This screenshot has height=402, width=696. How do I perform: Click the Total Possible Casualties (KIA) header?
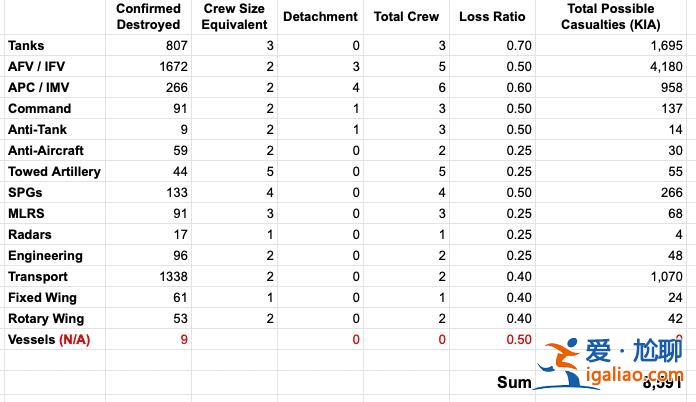coord(614,17)
